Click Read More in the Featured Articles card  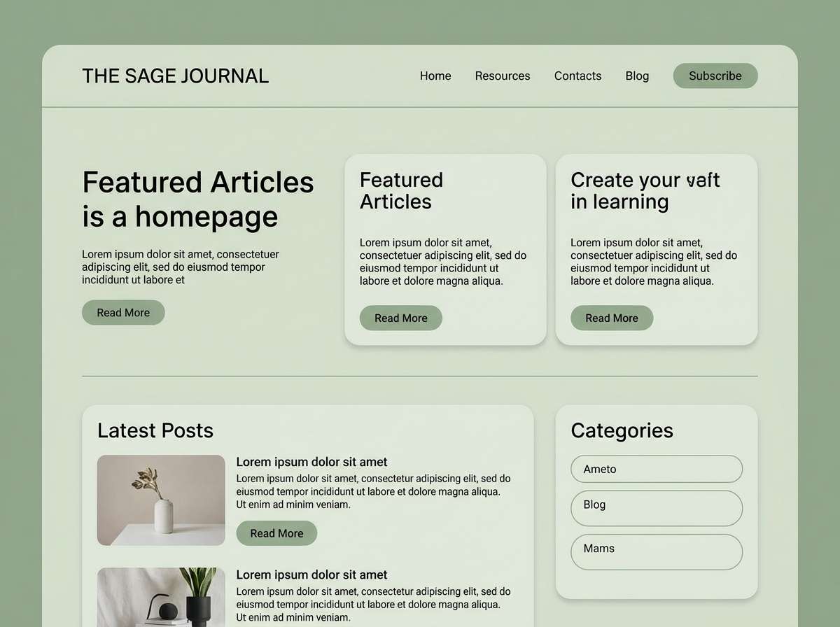400,318
